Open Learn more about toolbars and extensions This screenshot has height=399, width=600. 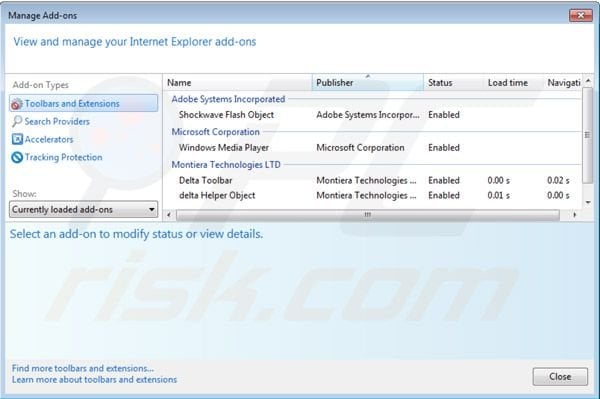[x=94, y=379]
